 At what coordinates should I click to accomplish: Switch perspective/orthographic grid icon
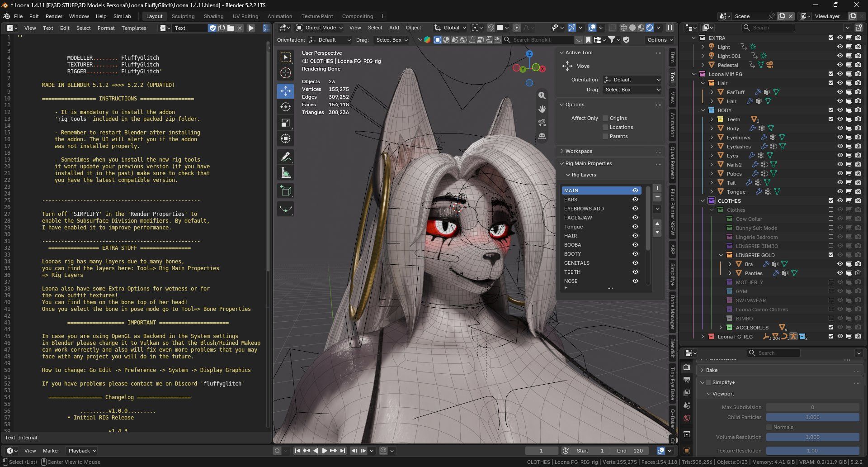(x=542, y=136)
